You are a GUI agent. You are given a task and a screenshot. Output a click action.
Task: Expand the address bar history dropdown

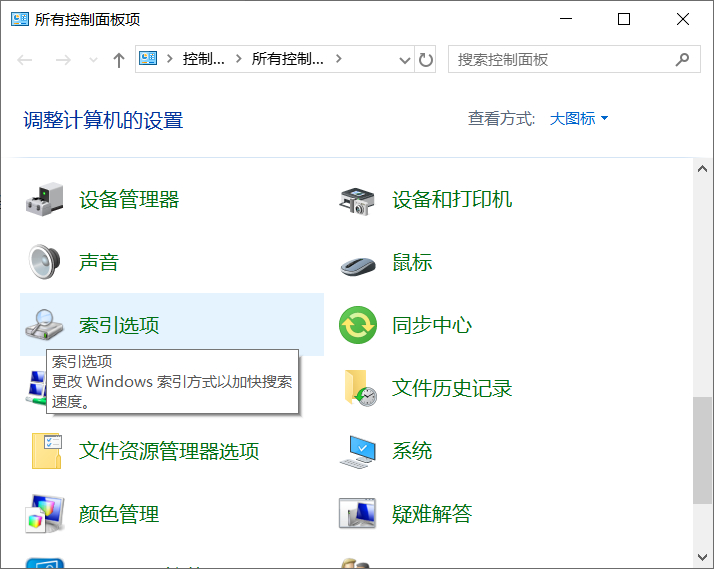pos(404,60)
